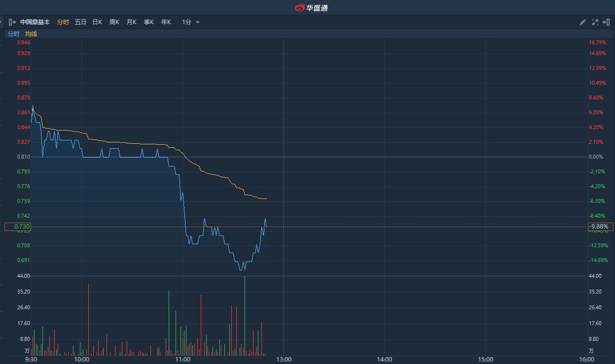Click the -14.69% percentage axis label

point(598,260)
